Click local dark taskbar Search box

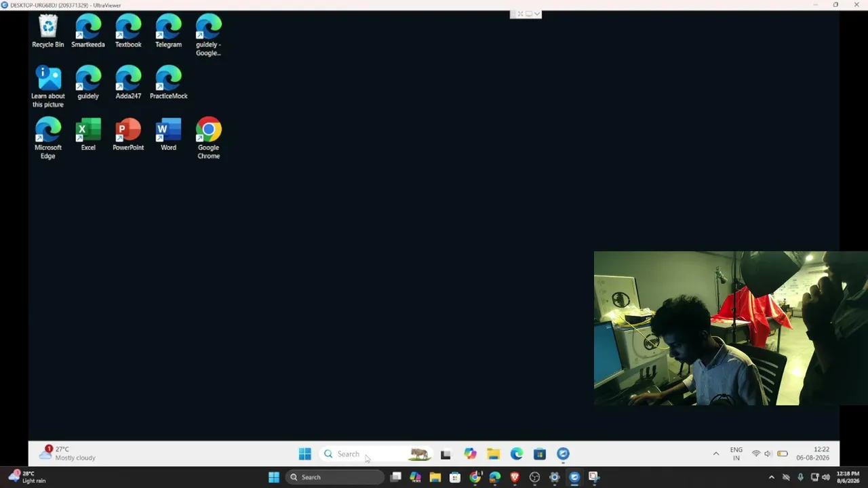[x=334, y=477]
